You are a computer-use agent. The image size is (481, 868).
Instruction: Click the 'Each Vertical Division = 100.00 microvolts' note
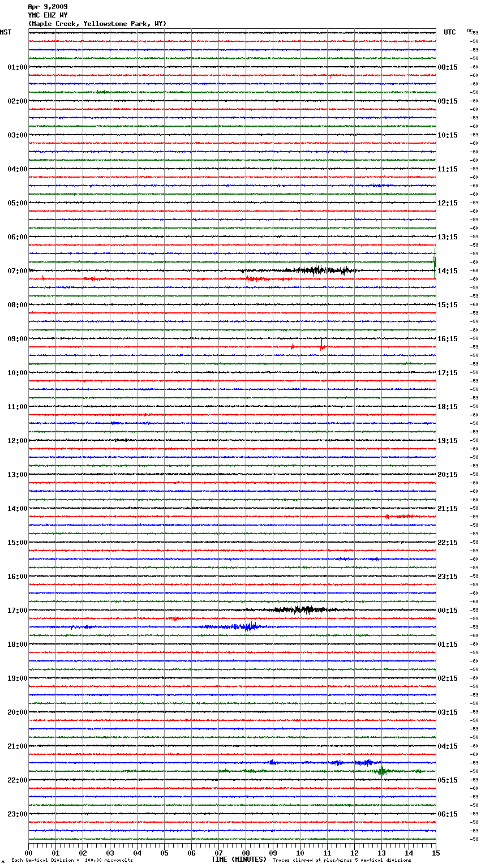tap(72, 860)
